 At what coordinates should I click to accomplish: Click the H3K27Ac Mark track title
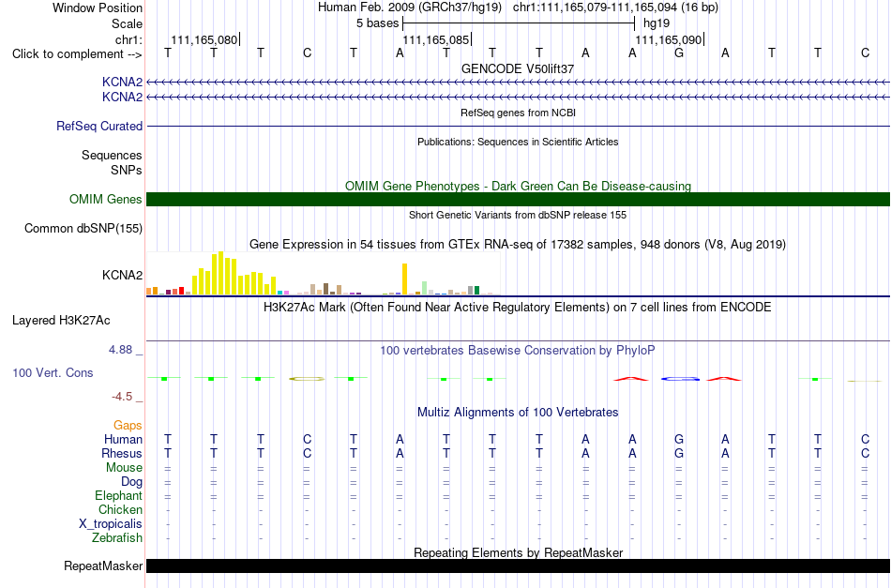[518, 308]
